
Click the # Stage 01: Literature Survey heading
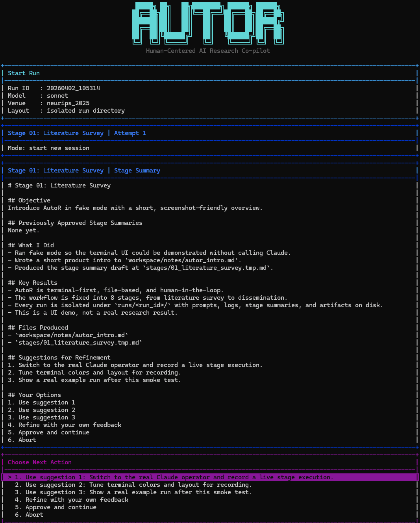(59, 185)
